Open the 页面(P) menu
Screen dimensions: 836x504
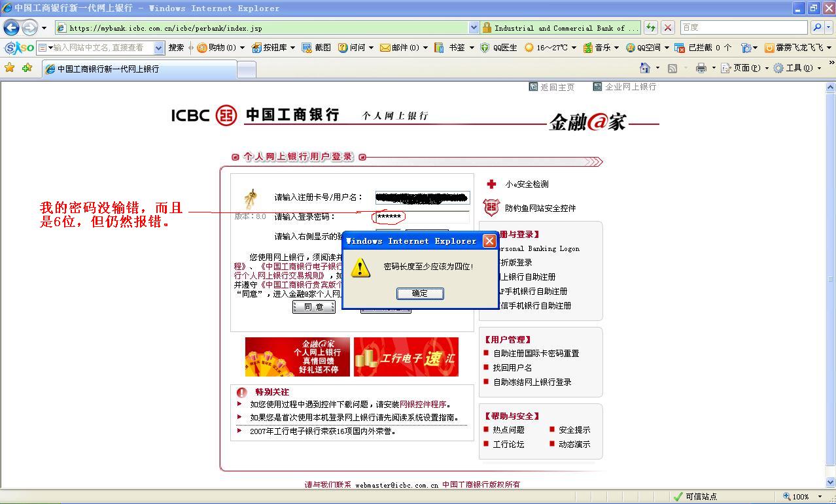(x=744, y=68)
